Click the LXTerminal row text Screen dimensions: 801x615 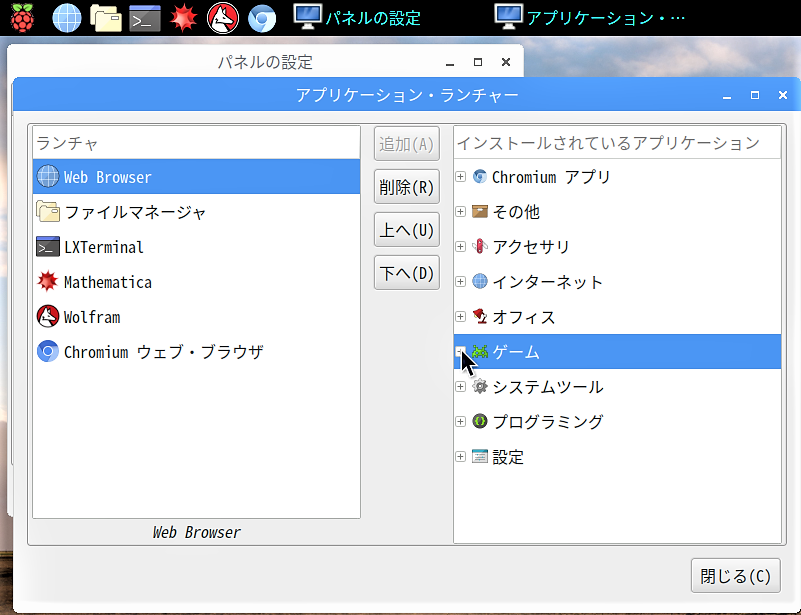point(104,247)
